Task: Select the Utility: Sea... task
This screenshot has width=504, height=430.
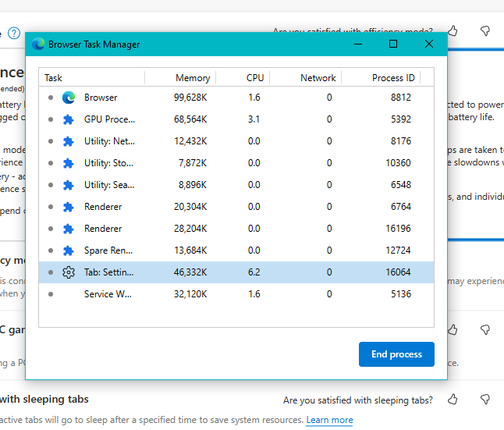Action: (x=236, y=185)
